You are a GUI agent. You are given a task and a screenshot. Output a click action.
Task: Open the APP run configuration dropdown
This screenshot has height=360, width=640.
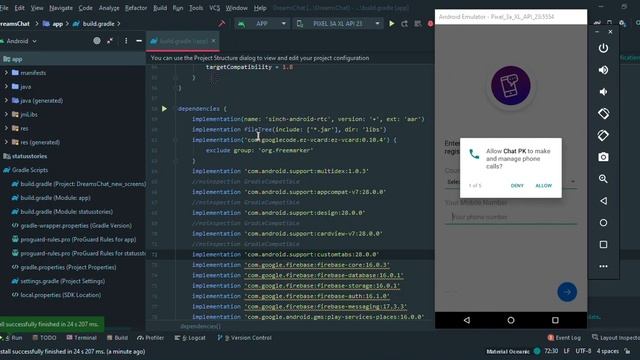(262, 24)
